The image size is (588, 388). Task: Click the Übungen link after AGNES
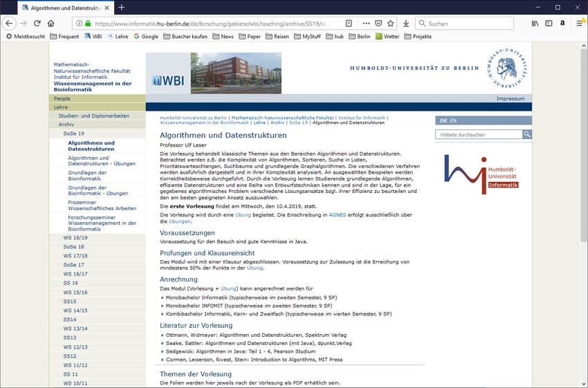(180, 221)
